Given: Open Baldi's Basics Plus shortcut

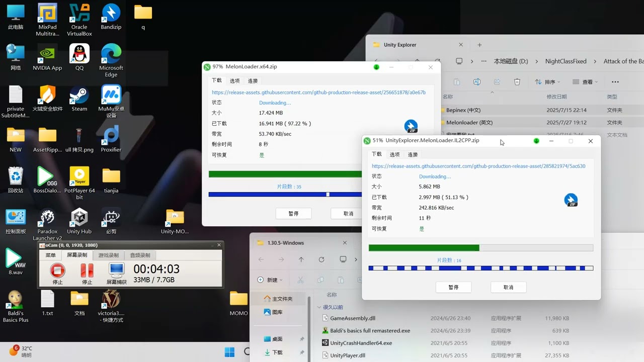Looking at the screenshot, I should click(16, 306).
